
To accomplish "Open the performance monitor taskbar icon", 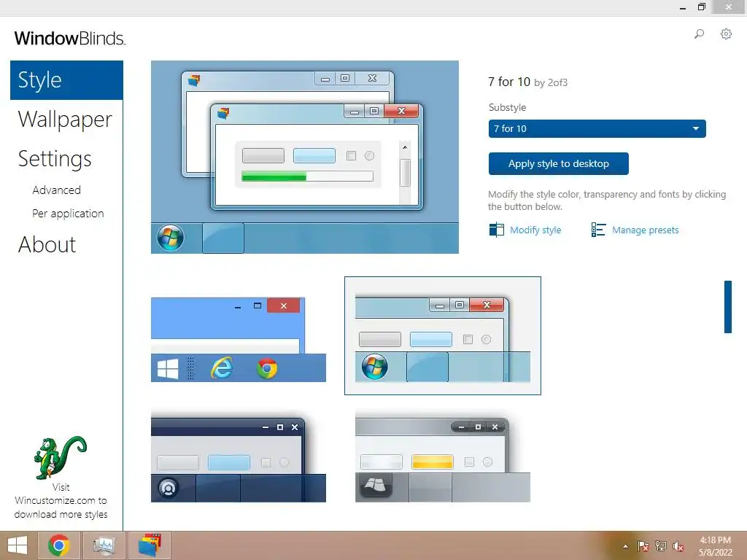I will pyautogui.click(x=104, y=545).
